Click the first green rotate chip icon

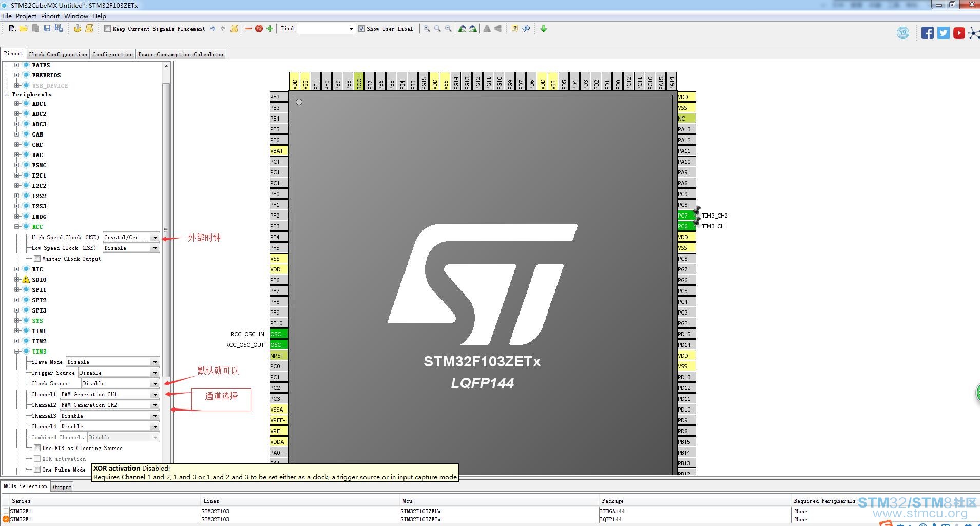pyautogui.click(x=463, y=29)
